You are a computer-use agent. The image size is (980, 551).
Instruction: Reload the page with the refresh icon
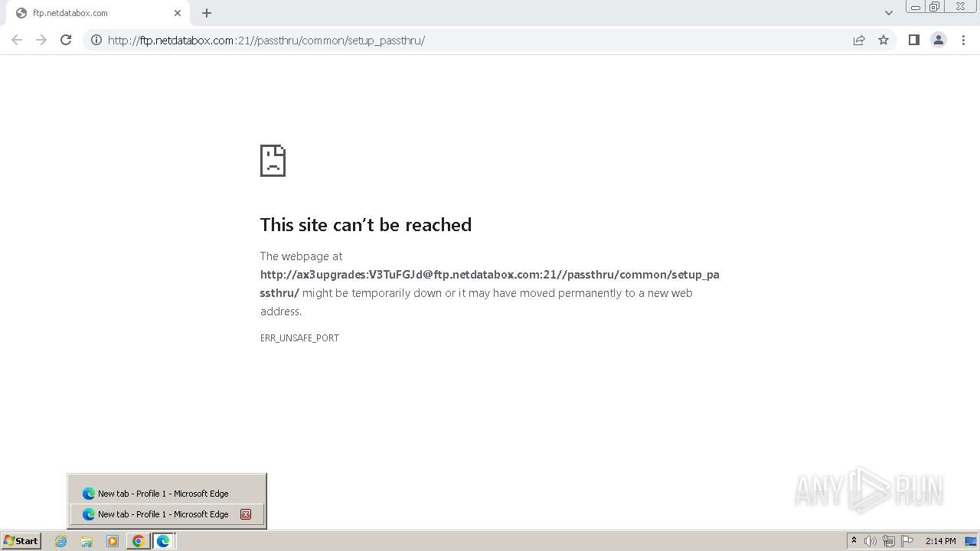pyautogui.click(x=66, y=40)
